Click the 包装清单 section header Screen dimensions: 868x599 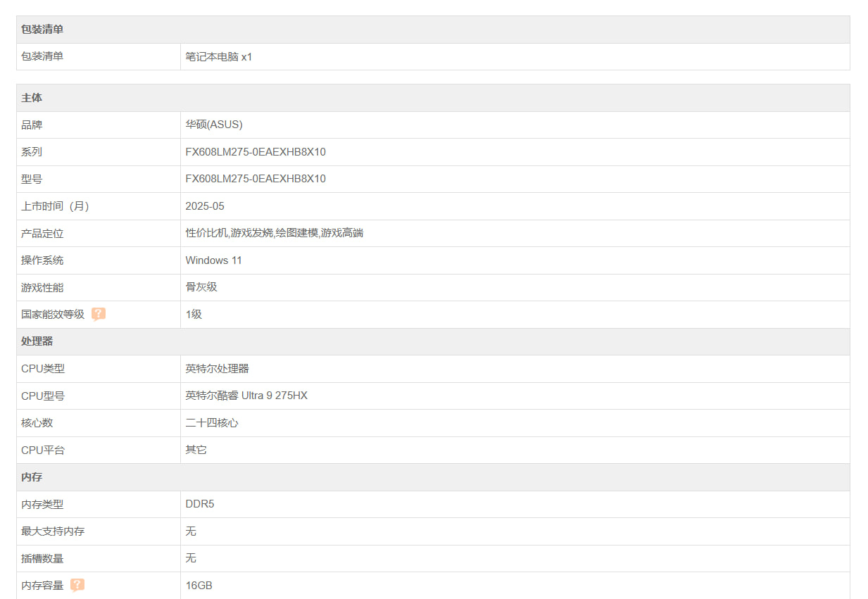pos(42,30)
